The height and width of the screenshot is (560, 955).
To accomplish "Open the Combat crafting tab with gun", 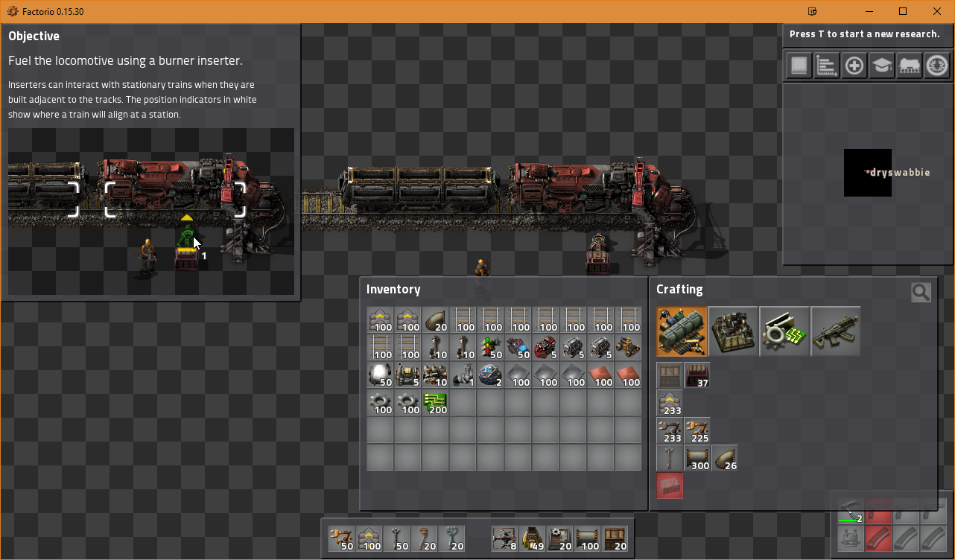I will point(836,331).
